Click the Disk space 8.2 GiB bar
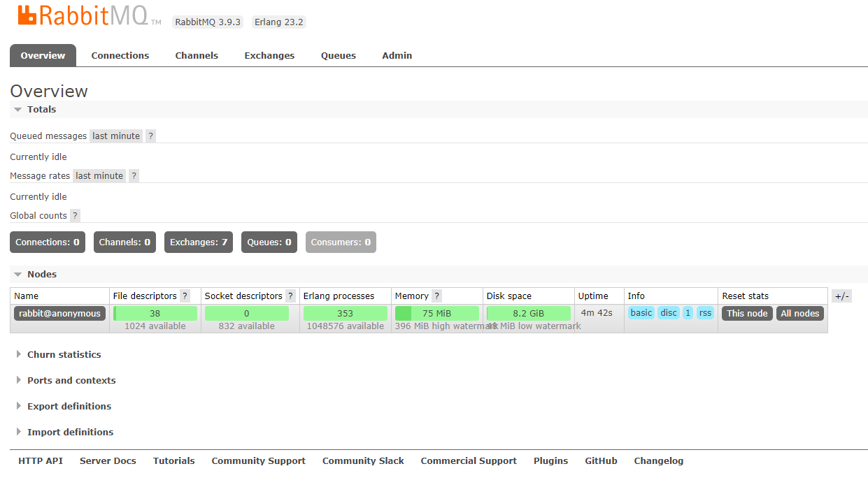 (x=529, y=314)
